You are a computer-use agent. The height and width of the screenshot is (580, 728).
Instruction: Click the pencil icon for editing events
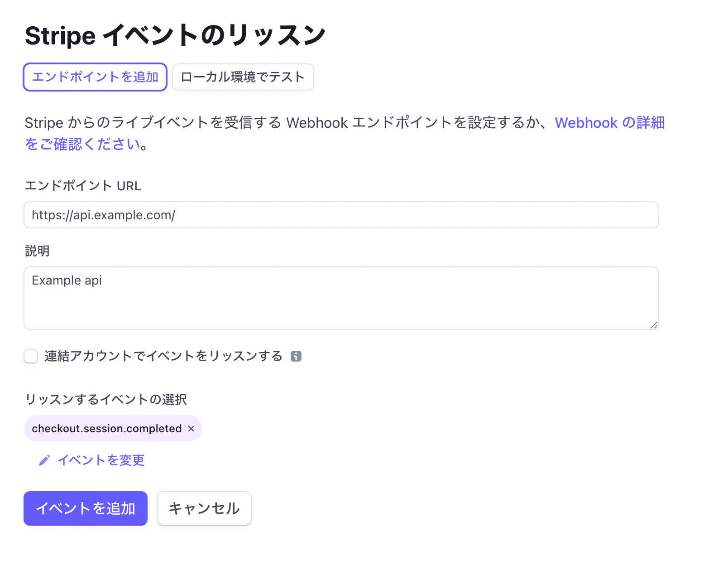coord(44,460)
